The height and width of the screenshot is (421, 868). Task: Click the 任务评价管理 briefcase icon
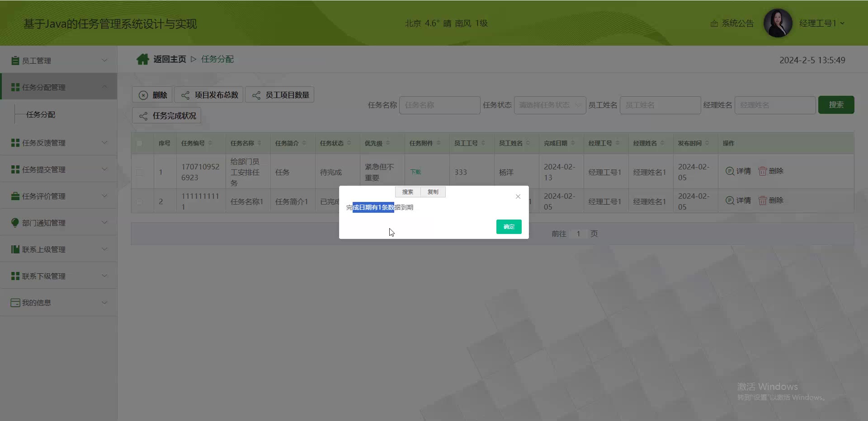coord(15,196)
